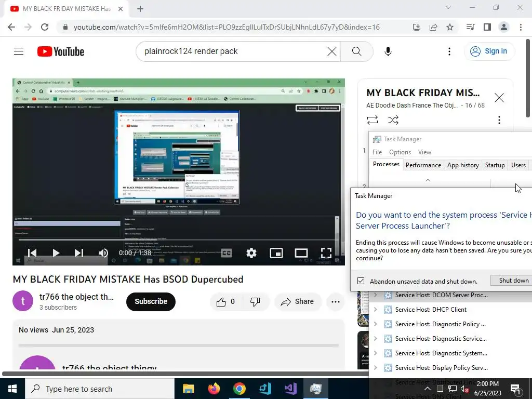
Task: Toggle Chrome side panel icon
Action: click(x=487, y=27)
